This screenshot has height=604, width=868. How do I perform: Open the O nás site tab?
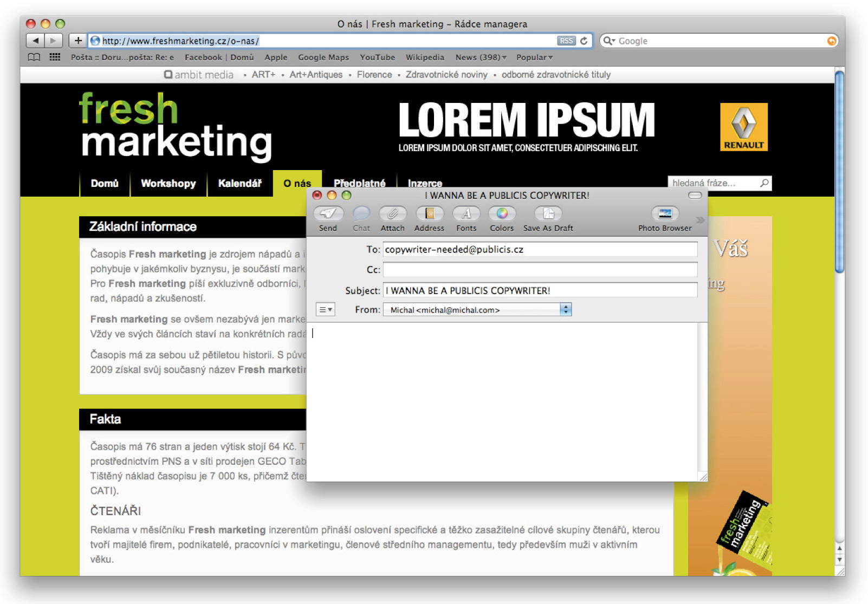pos(297,183)
